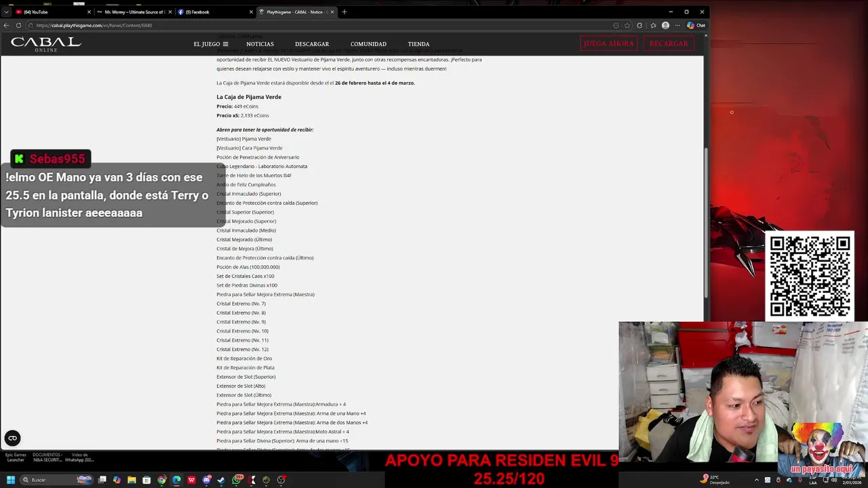Switch to the Mr. Wormy browser tab
868x488 pixels.
(132, 12)
